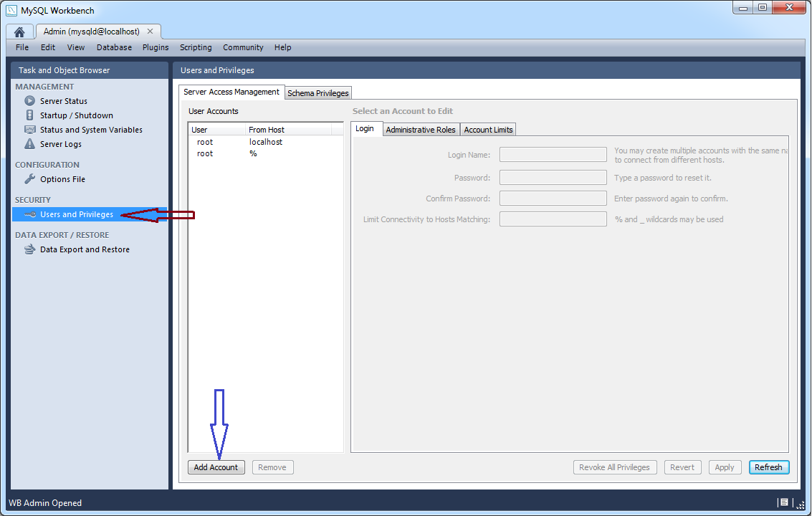Open Options File under Configuration
The image size is (812, 516).
tap(62, 179)
